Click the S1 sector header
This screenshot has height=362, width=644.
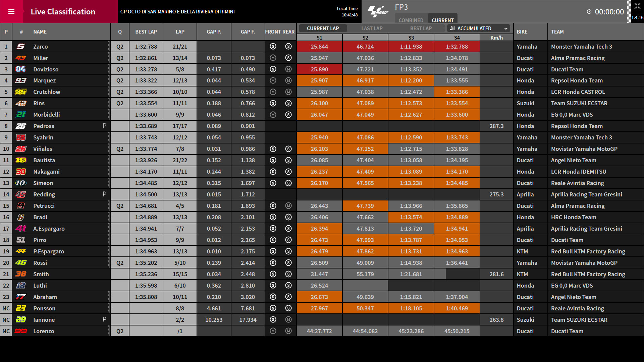[319, 38]
